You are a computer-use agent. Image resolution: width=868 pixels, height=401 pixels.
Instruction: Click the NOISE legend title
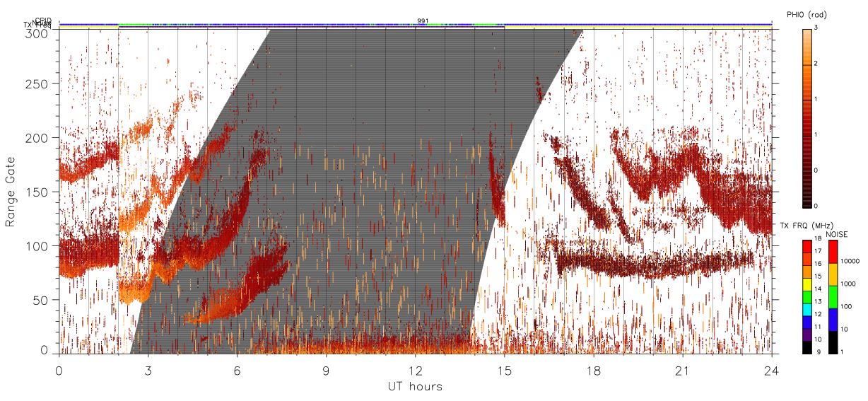click(836, 233)
